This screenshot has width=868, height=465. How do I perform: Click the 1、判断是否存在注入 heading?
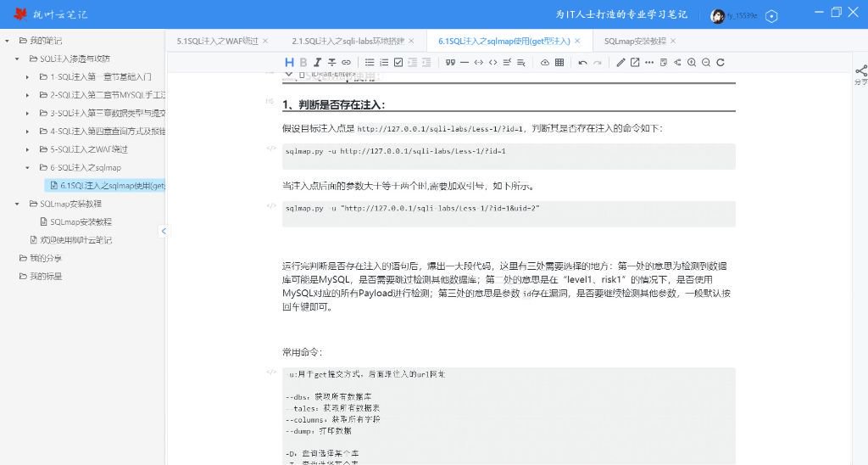click(333, 104)
